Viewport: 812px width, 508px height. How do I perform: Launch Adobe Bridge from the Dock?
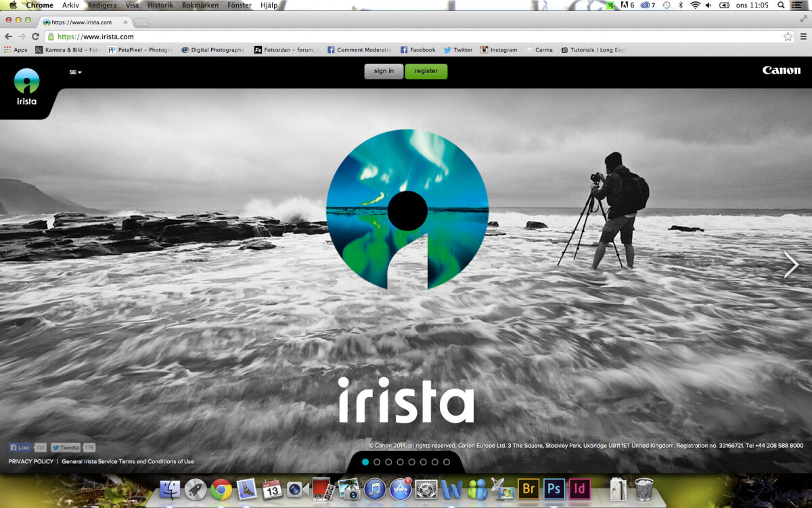(528, 488)
